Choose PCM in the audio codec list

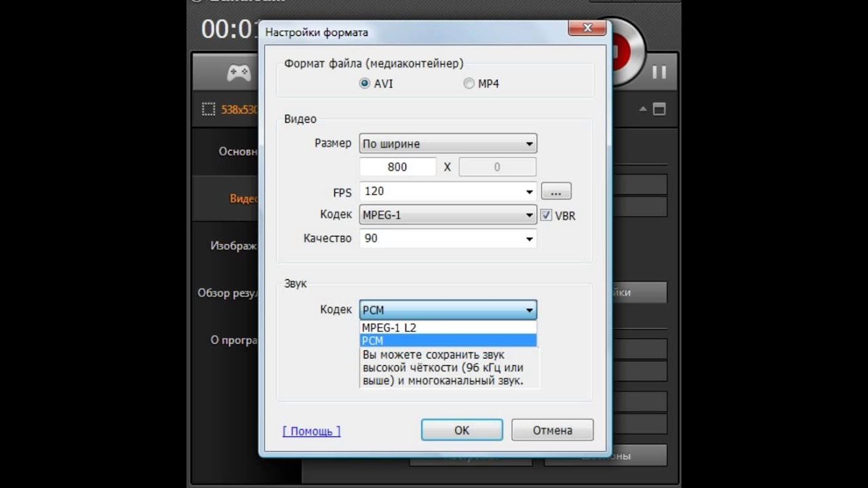[x=448, y=340]
